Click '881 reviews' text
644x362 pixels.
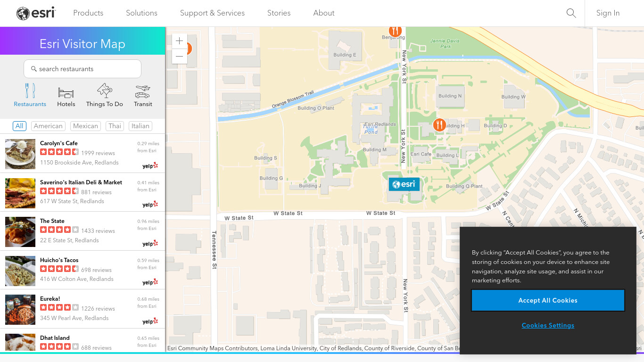coord(96,192)
